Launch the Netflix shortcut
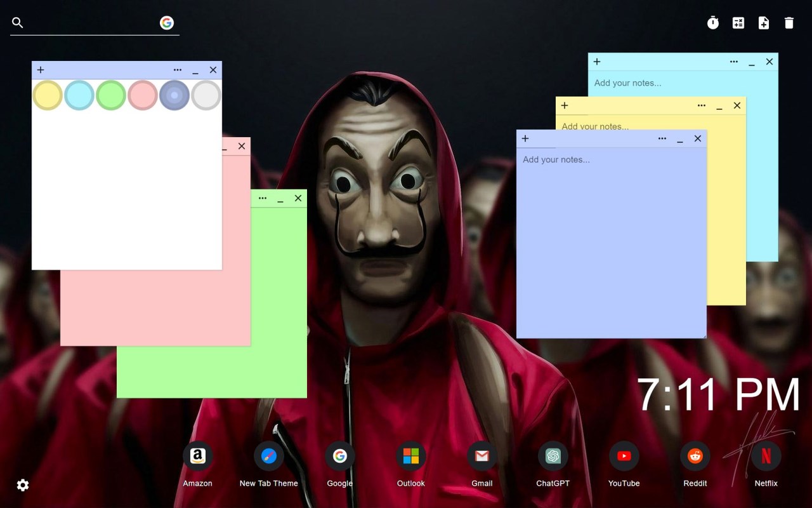 (x=766, y=457)
